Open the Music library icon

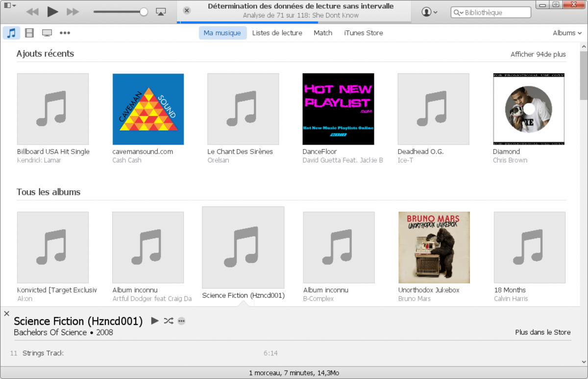(x=11, y=33)
